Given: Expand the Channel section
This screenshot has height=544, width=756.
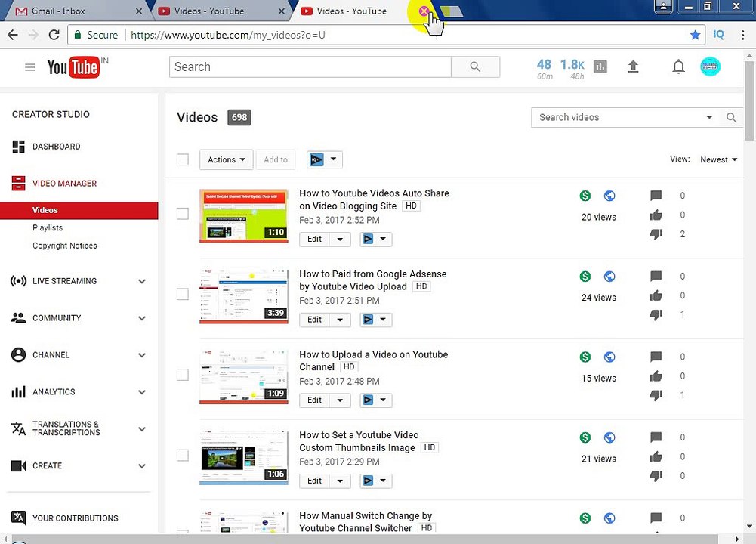Looking at the screenshot, I should pos(142,355).
